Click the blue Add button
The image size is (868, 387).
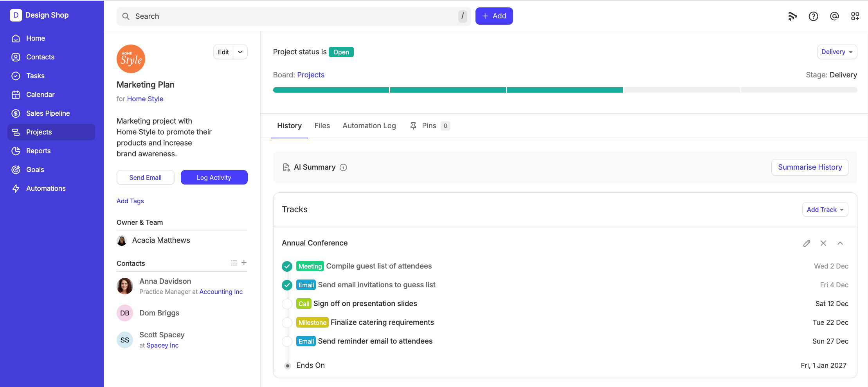(x=494, y=16)
